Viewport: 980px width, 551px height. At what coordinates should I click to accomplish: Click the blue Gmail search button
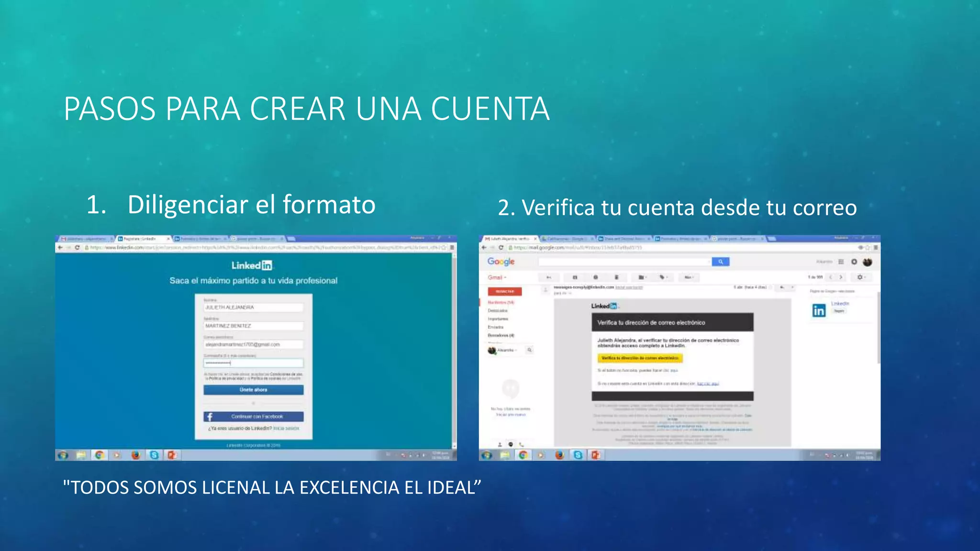coord(721,262)
